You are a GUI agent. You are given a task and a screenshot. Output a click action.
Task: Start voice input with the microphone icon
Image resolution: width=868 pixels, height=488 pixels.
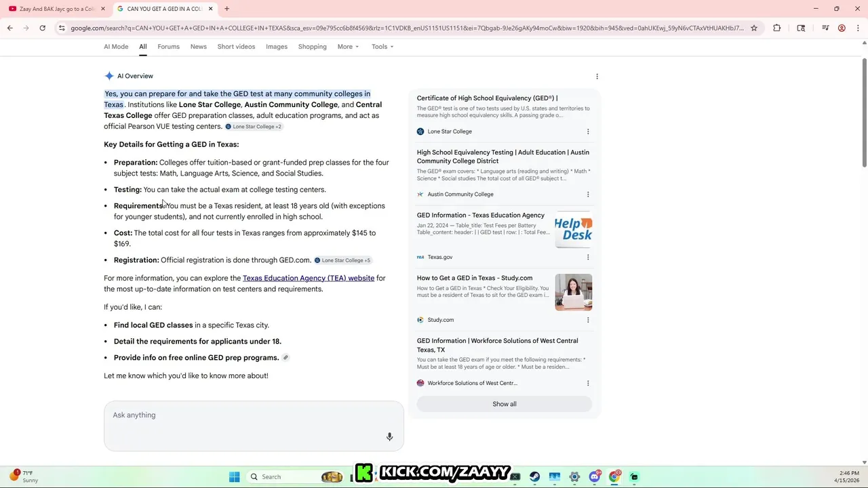(389, 437)
